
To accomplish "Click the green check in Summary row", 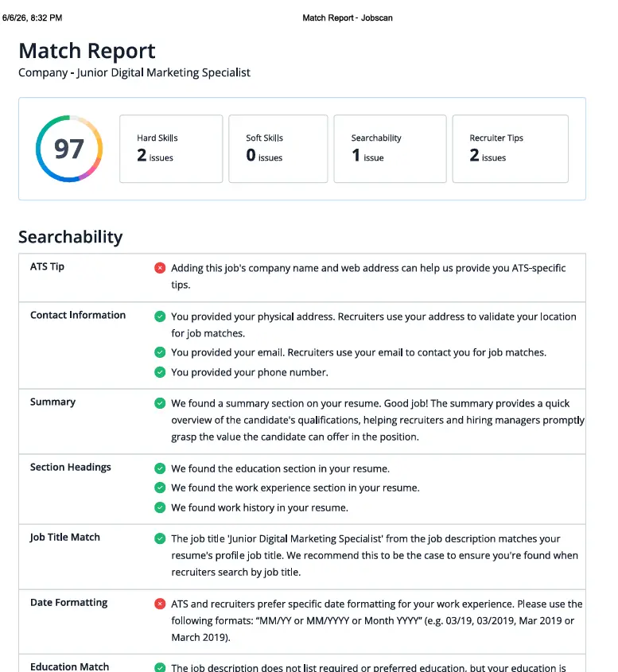I will tap(160, 403).
